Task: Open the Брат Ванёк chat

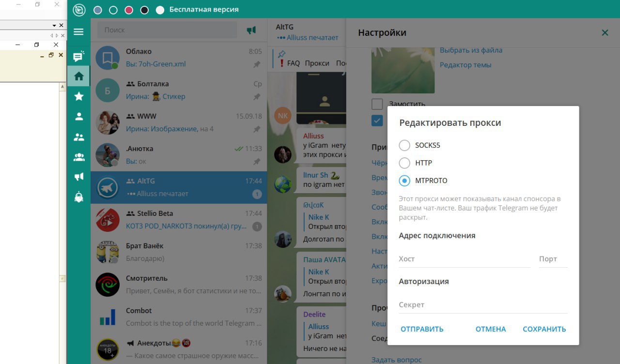Action: [x=179, y=252]
